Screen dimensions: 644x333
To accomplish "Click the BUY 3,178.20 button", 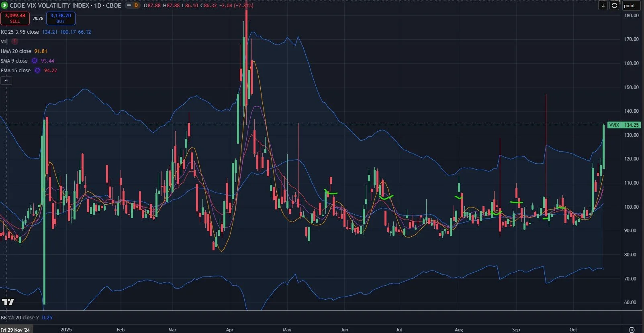I will coord(61,18).
